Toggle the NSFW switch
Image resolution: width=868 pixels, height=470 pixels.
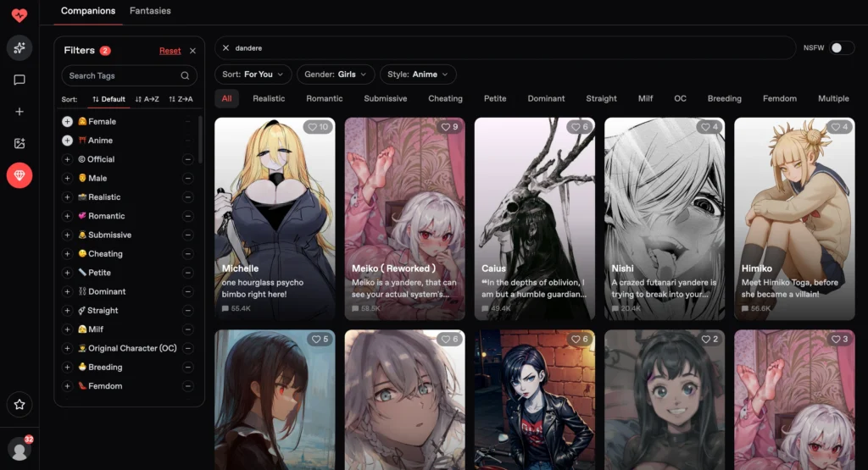tap(841, 48)
